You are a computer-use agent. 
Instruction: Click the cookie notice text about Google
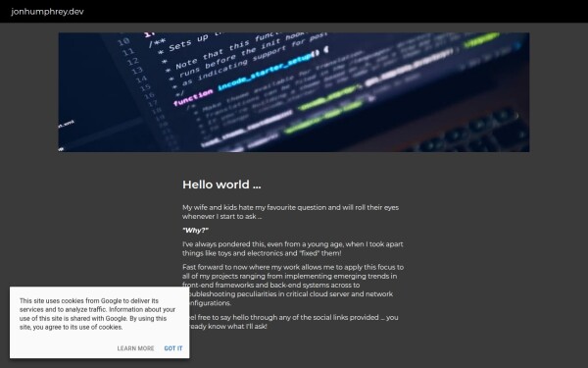pyautogui.click(x=97, y=314)
